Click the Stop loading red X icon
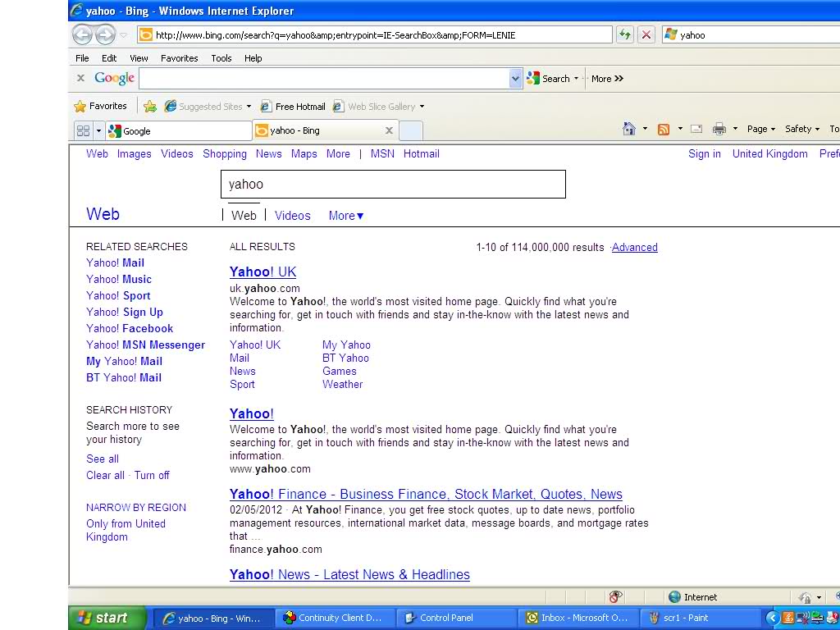Viewport: 840px width, 630px height. [x=646, y=34]
